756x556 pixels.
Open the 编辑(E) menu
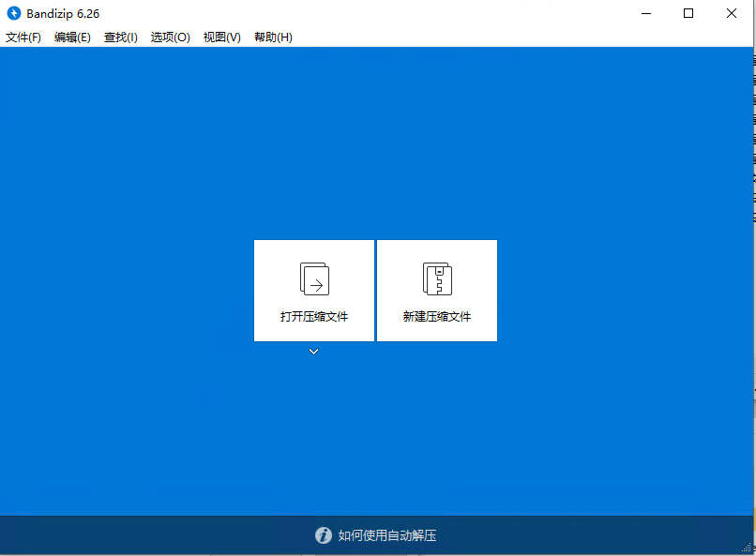pos(72,38)
